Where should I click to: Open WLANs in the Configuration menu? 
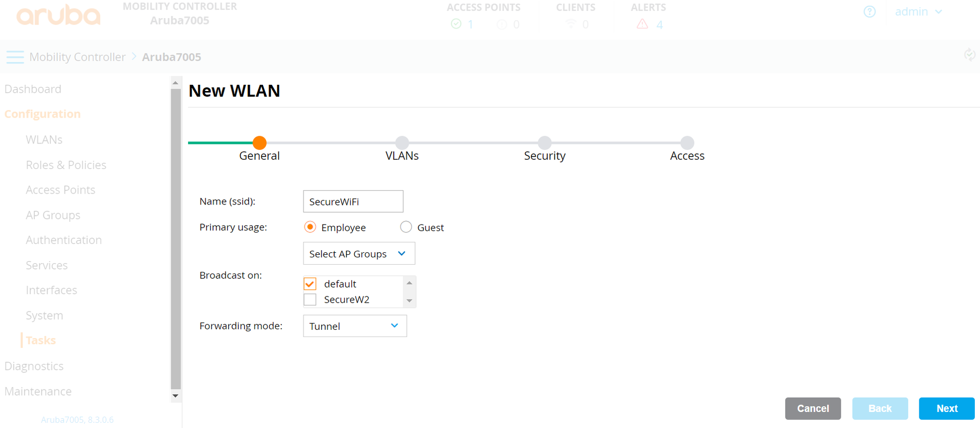(x=44, y=140)
